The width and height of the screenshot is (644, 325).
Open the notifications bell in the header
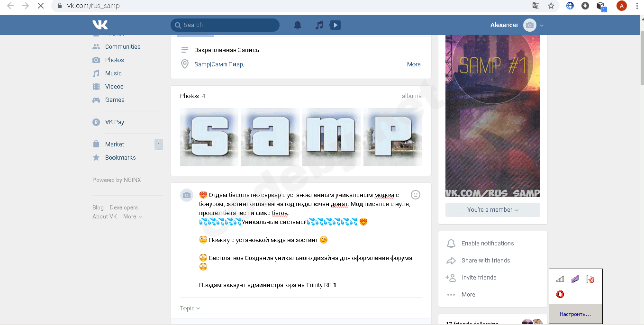(x=298, y=25)
